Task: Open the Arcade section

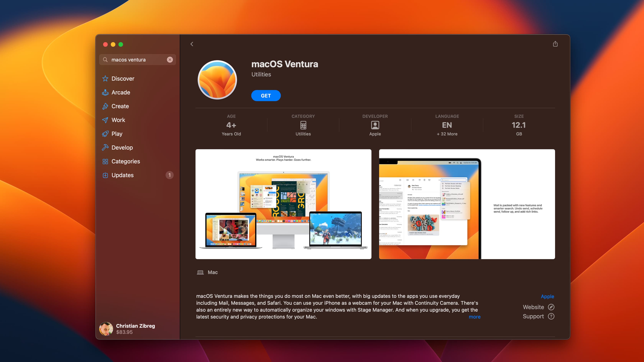Action: pos(121,92)
